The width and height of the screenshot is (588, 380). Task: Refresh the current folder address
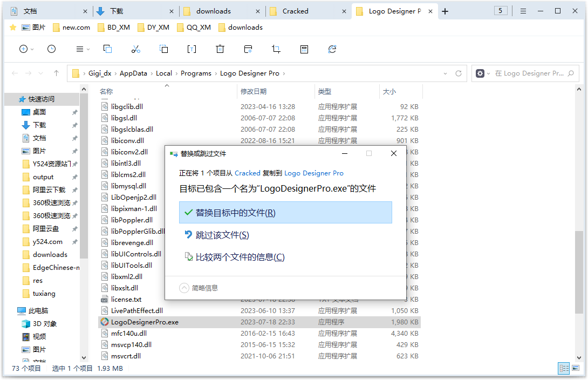tap(458, 73)
